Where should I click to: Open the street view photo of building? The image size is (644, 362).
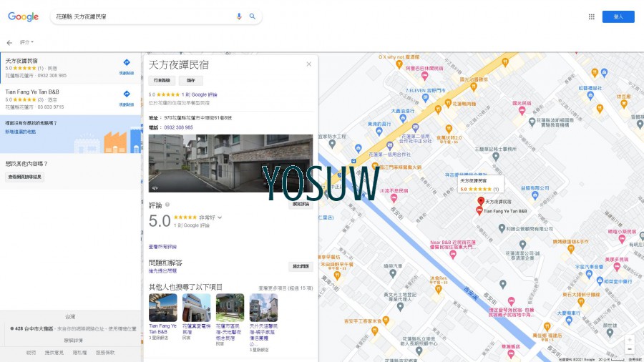click(x=230, y=163)
